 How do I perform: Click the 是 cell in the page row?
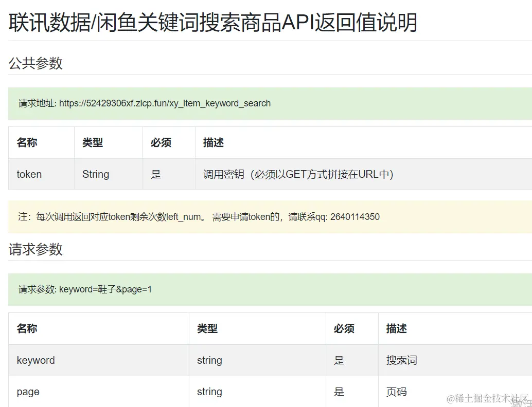[352, 392]
